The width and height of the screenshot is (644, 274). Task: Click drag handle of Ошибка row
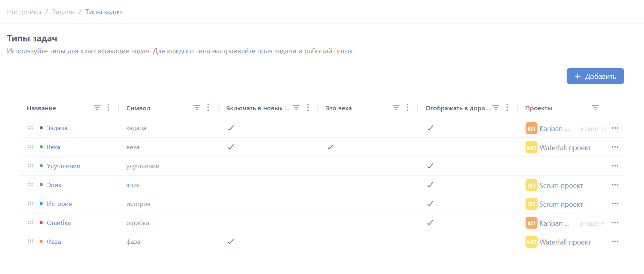[30, 223]
